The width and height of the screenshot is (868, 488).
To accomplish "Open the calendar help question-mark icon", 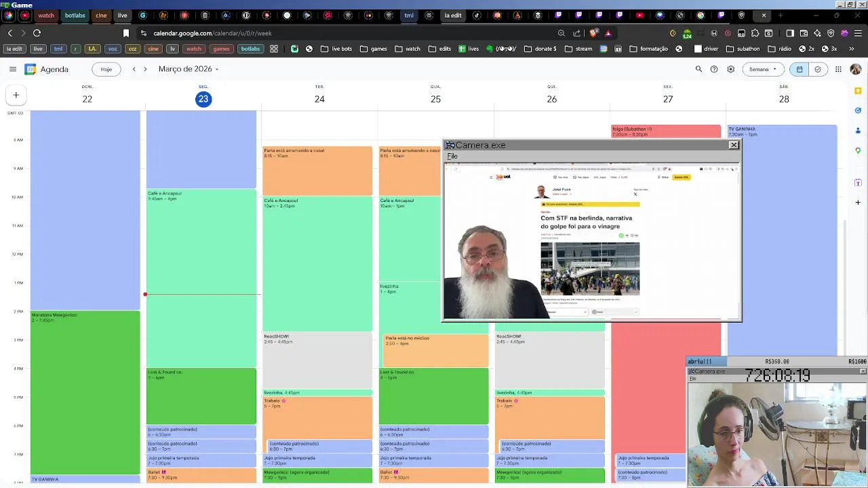I will (x=714, y=69).
